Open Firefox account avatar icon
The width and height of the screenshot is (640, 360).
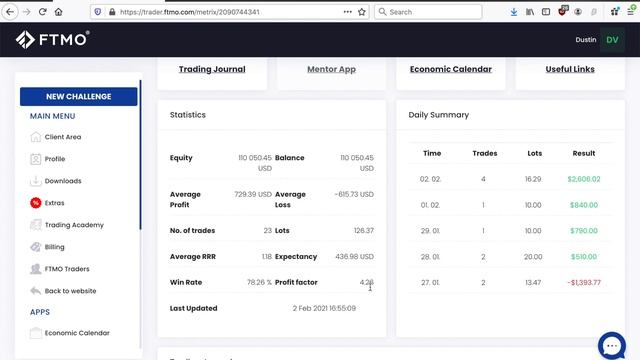[x=578, y=12]
